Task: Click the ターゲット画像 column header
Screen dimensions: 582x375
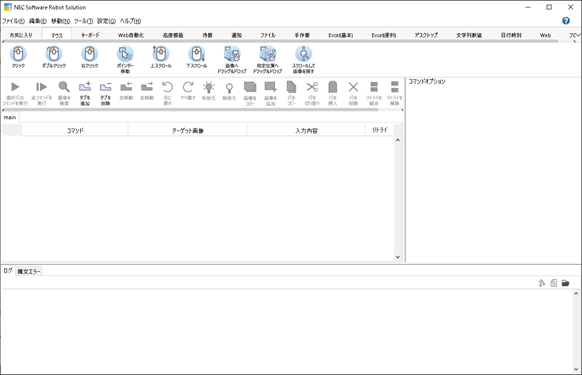Action: tap(187, 130)
